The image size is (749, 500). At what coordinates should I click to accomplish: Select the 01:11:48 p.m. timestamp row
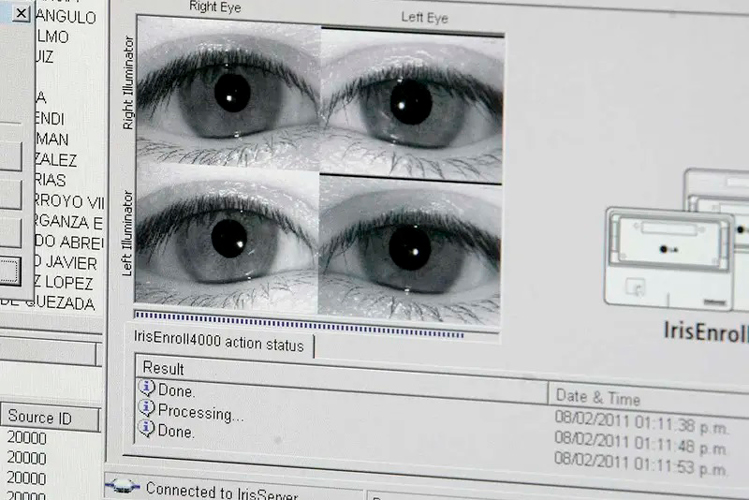[640, 440]
